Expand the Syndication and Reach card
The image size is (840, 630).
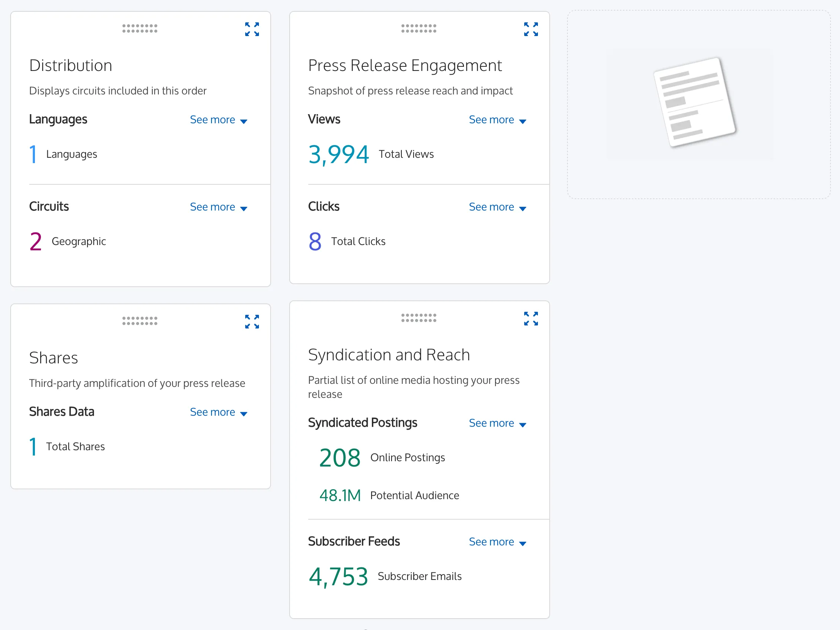pyautogui.click(x=531, y=319)
